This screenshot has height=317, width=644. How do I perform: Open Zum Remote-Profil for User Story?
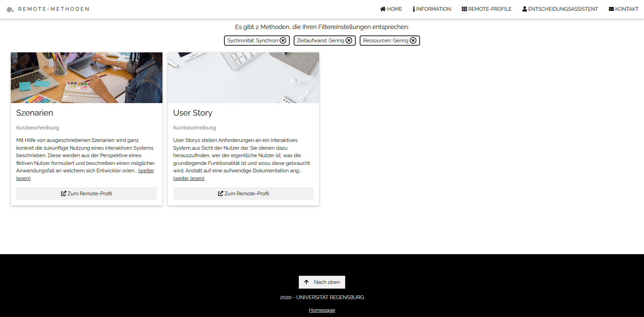pyautogui.click(x=243, y=194)
